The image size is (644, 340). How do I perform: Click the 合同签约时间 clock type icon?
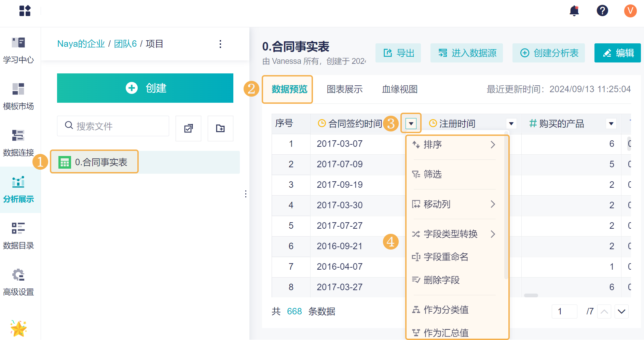pyautogui.click(x=321, y=123)
